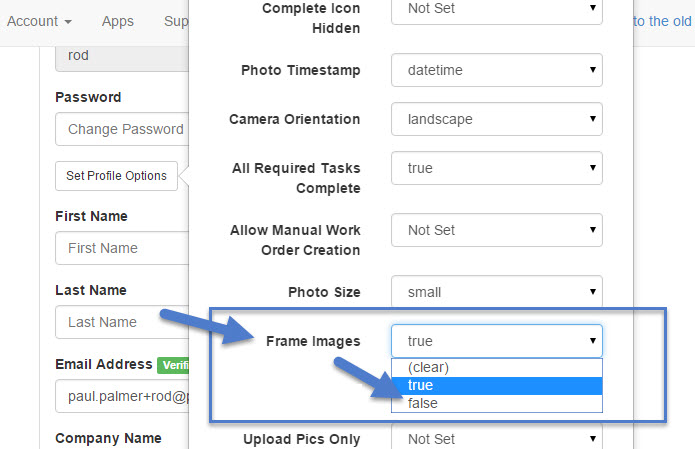The width and height of the screenshot is (695, 449).
Task: Choose false in the Frame Images list
Action: (497, 403)
